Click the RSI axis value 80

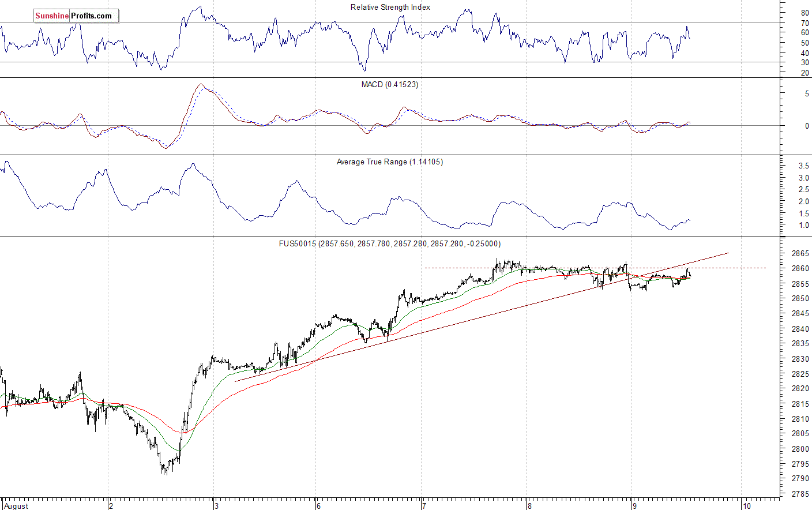[805, 13]
